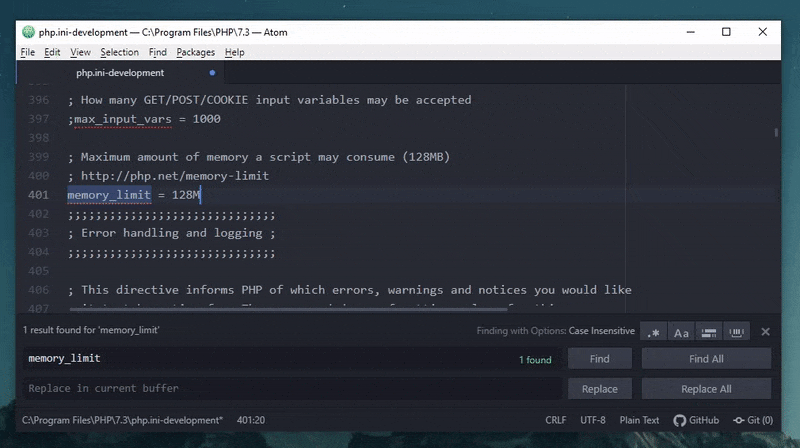
Task: Open the Selection menu
Action: [x=119, y=52]
